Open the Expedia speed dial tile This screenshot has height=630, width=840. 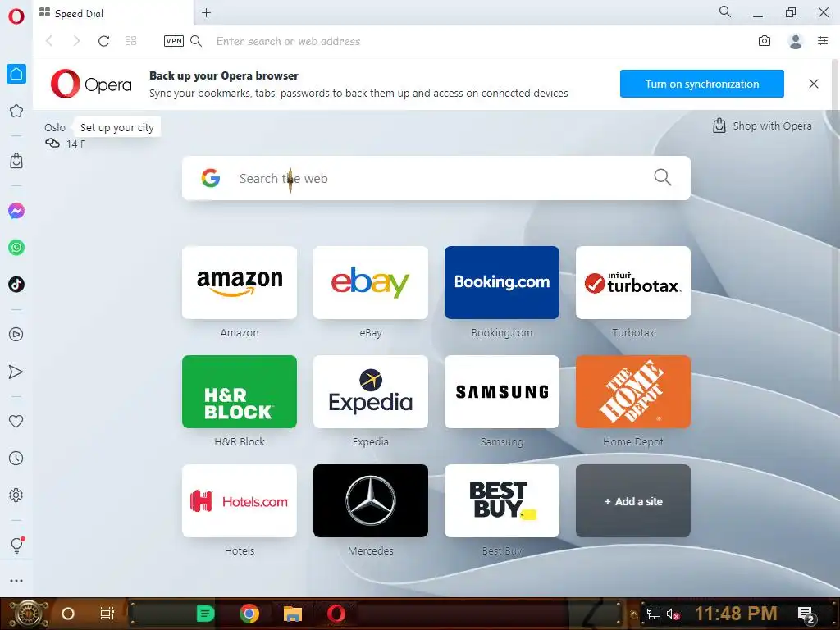pyautogui.click(x=371, y=391)
